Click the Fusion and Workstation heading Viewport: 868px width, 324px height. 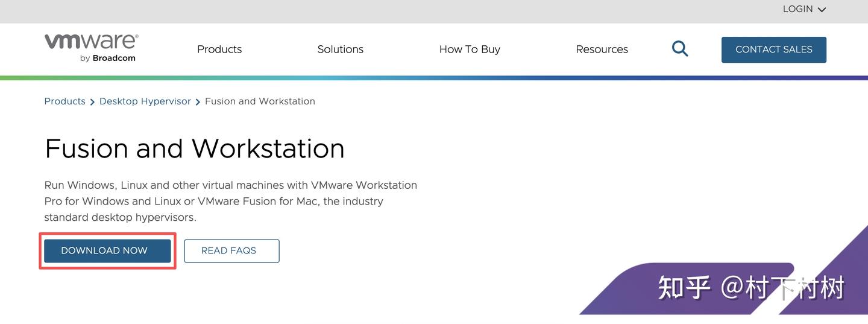(194, 148)
